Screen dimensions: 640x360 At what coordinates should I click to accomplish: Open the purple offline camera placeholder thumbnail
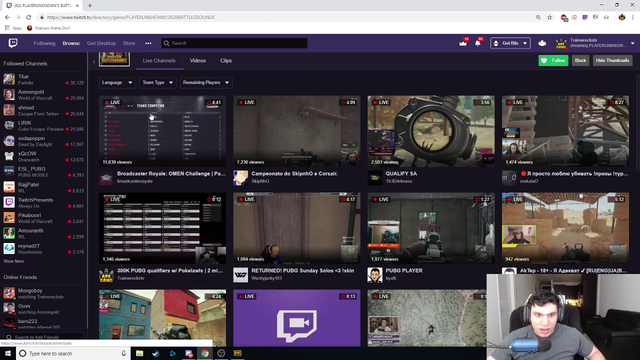[x=297, y=318]
